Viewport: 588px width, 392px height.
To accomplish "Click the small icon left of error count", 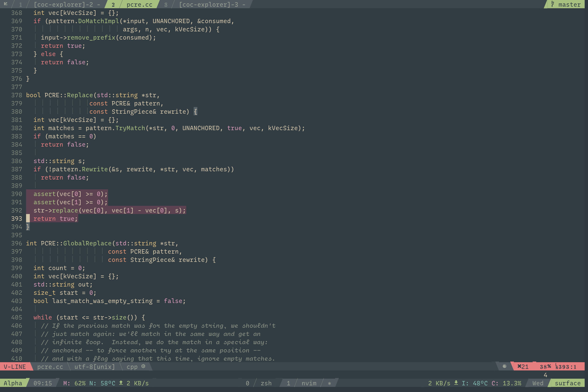I will [x=505, y=366].
